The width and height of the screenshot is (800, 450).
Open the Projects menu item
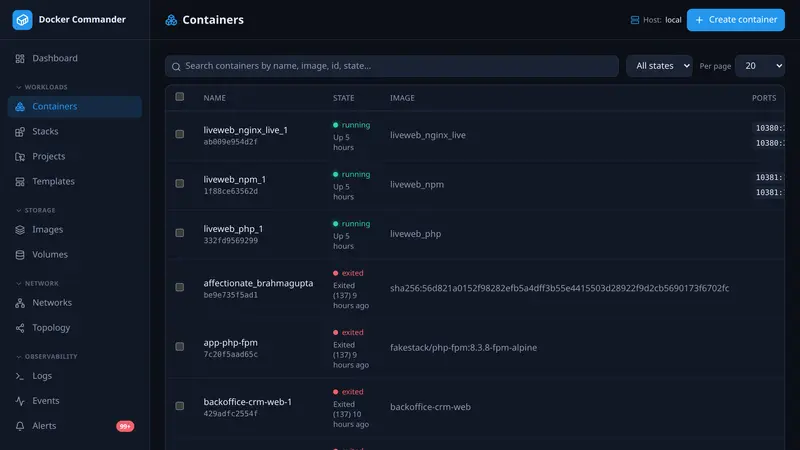pyautogui.click(x=74, y=157)
